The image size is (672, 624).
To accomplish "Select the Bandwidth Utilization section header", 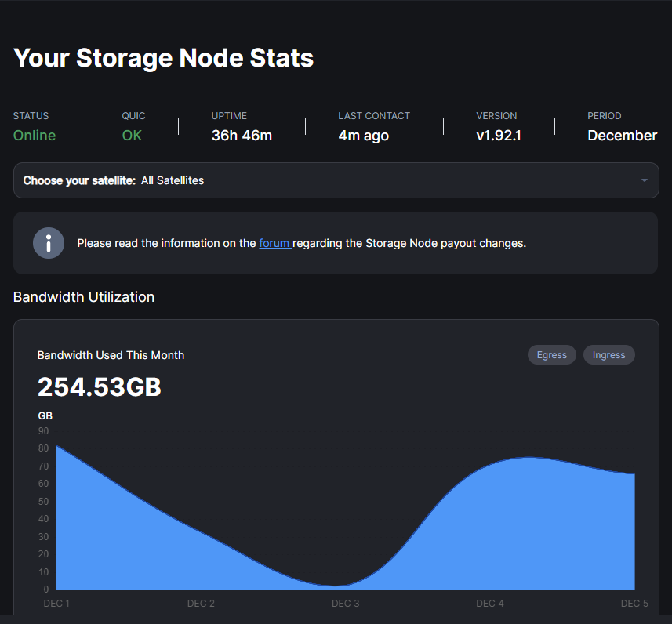I will pos(83,296).
